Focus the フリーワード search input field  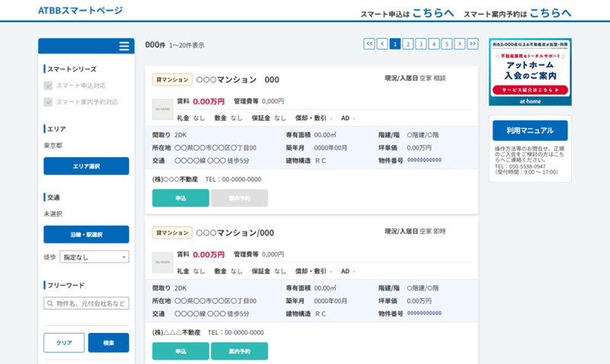coord(86,304)
